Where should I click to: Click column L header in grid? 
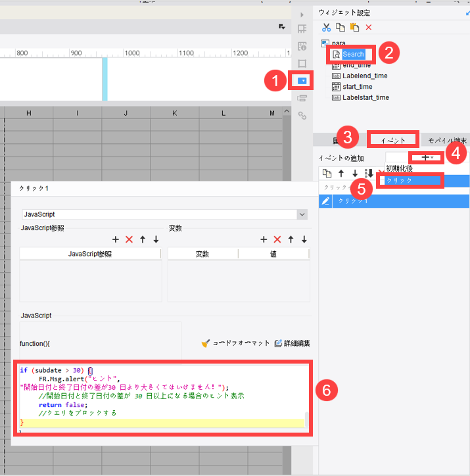point(223,113)
